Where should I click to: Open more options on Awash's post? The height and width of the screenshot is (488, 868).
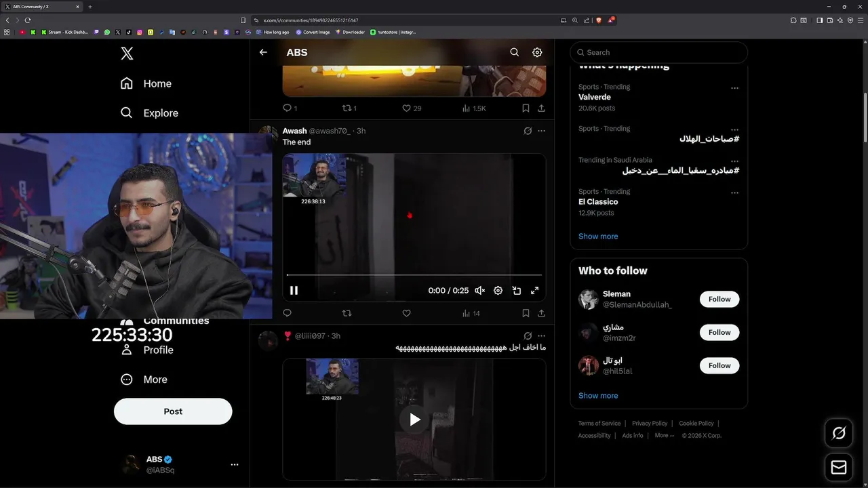541,131
